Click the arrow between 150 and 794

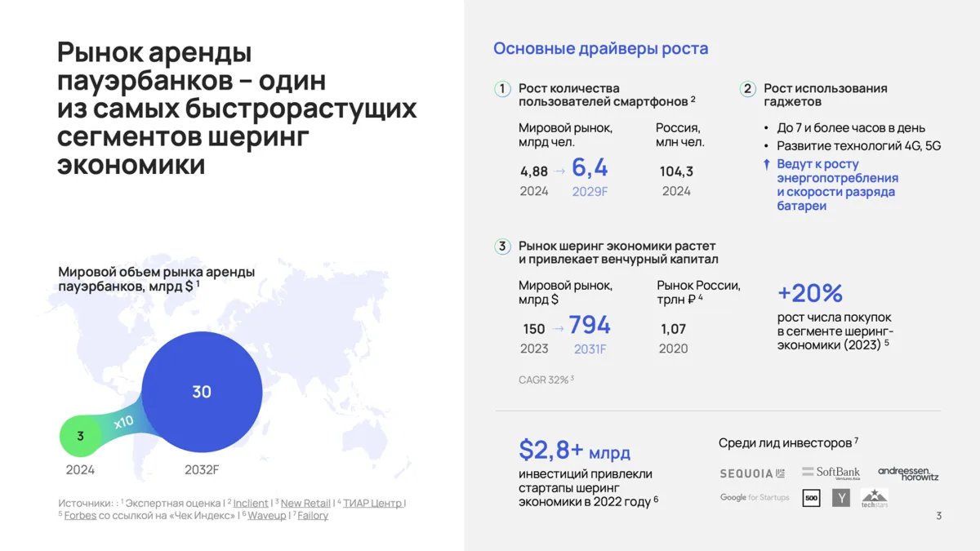point(559,329)
